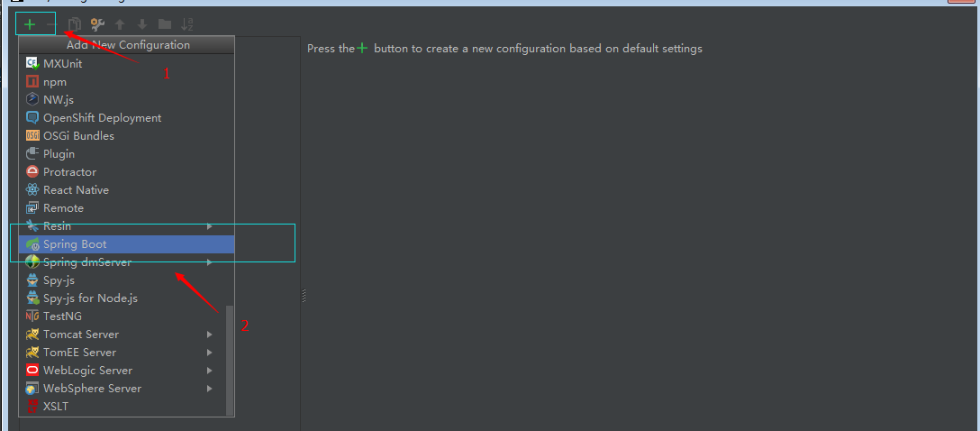
Task: Click the Resin icon
Action: (x=32, y=226)
